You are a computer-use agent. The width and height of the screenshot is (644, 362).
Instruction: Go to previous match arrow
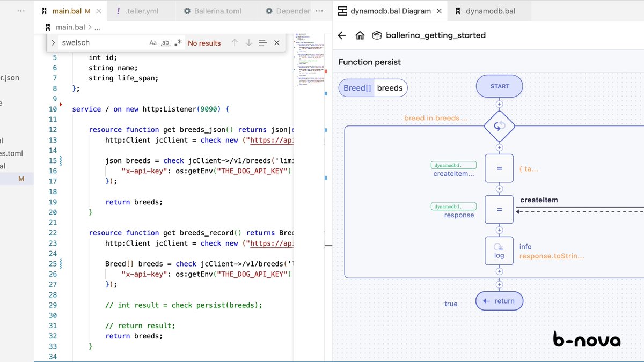235,43
